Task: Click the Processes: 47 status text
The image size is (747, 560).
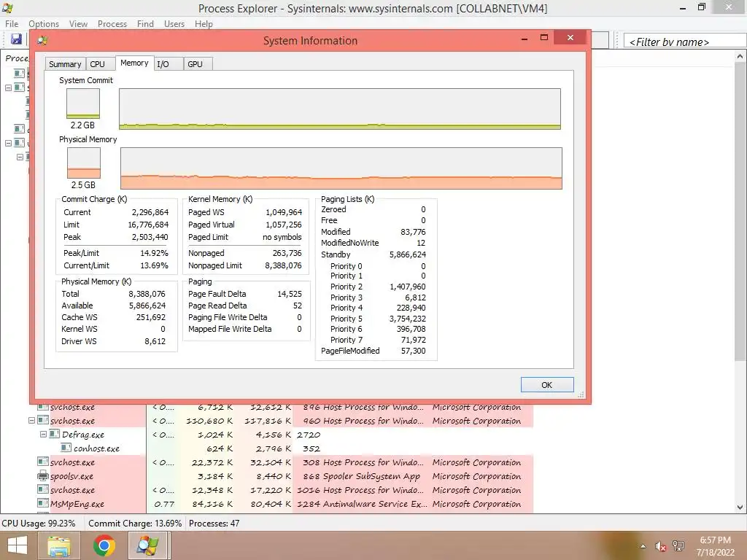Action: [x=214, y=523]
